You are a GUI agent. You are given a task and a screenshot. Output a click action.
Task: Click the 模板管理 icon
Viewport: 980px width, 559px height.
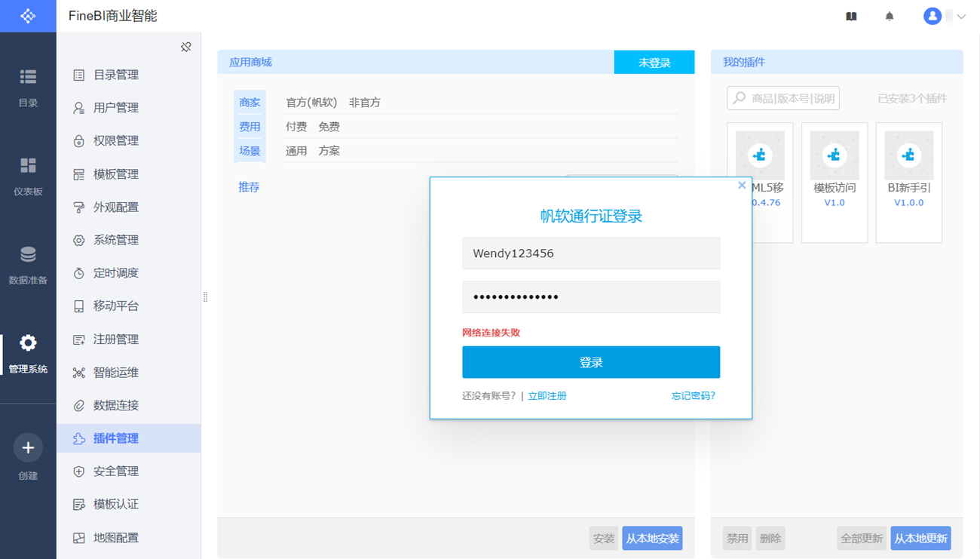(x=78, y=174)
